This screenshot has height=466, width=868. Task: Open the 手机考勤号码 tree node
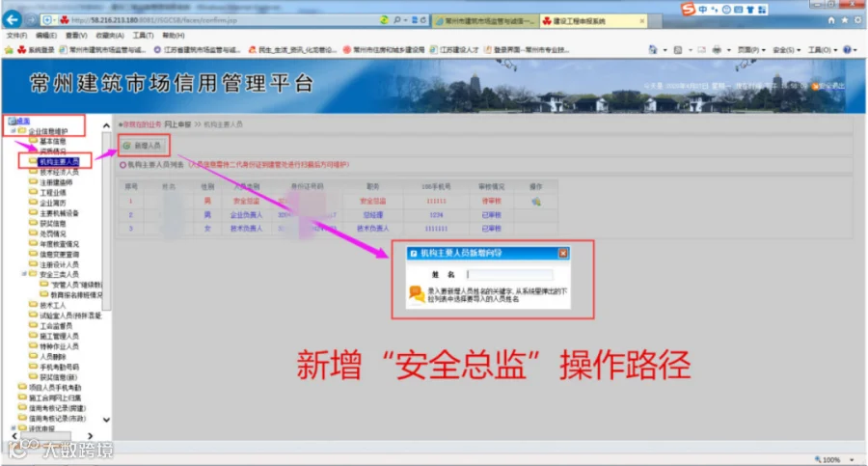59,367
